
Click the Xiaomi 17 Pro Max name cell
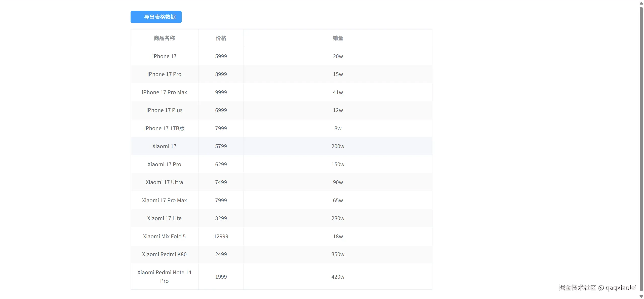[165, 200]
